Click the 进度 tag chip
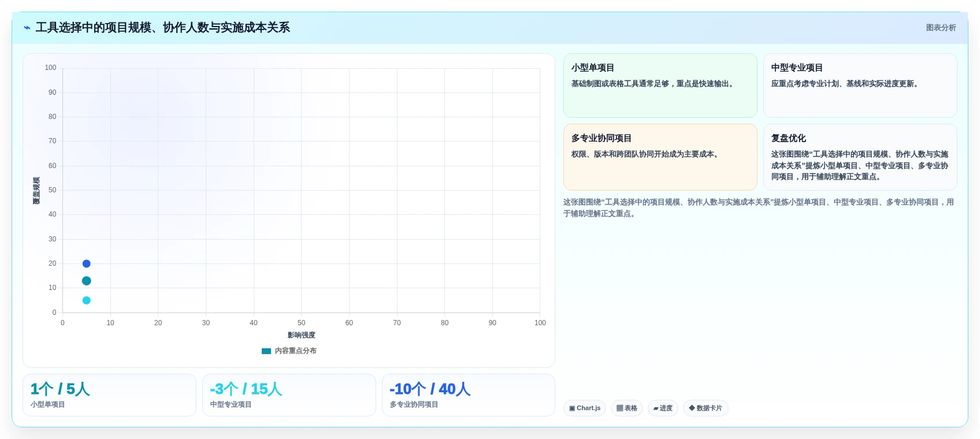Viewport: 980px width, 439px height. tap(663, 408)
